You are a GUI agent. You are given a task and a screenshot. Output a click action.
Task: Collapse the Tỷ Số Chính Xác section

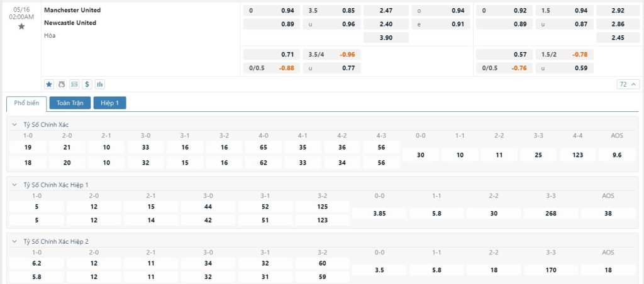tap(15, 124)
